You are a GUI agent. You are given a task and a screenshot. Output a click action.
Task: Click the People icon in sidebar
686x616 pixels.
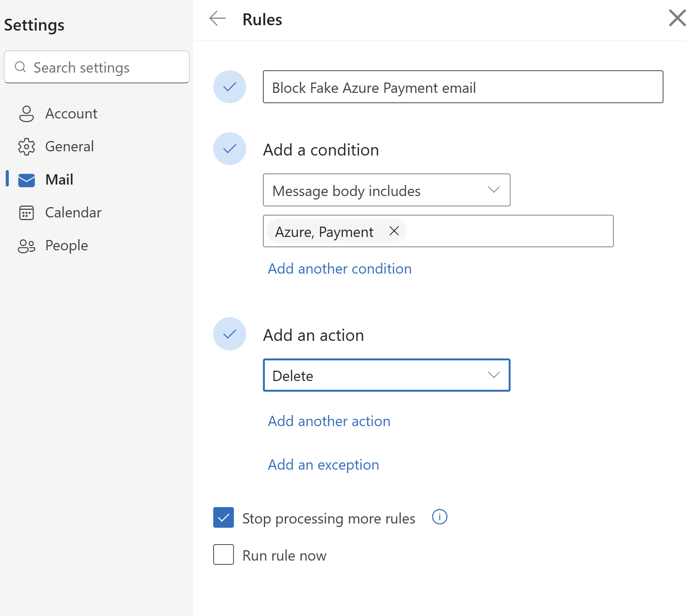click(x=26, y=246)
